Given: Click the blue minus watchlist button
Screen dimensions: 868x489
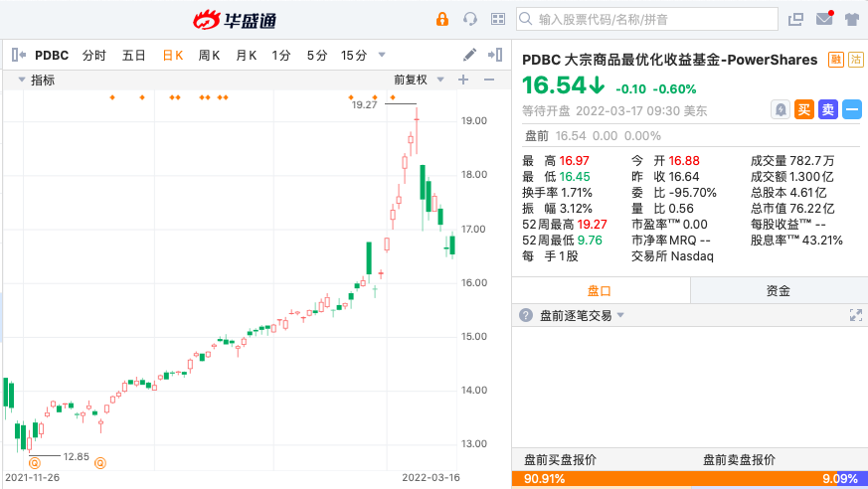Looking at the screenshot, I should pos(852,109).
